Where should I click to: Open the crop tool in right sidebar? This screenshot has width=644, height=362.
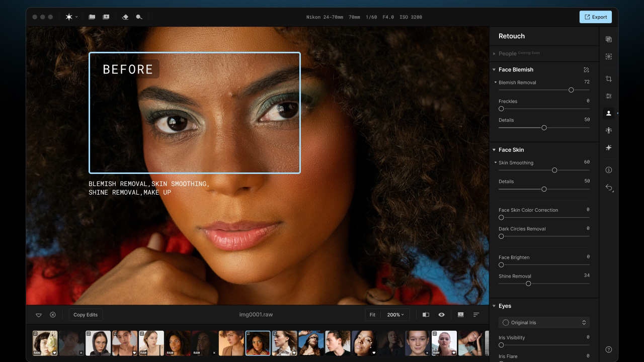pos(608,79)
